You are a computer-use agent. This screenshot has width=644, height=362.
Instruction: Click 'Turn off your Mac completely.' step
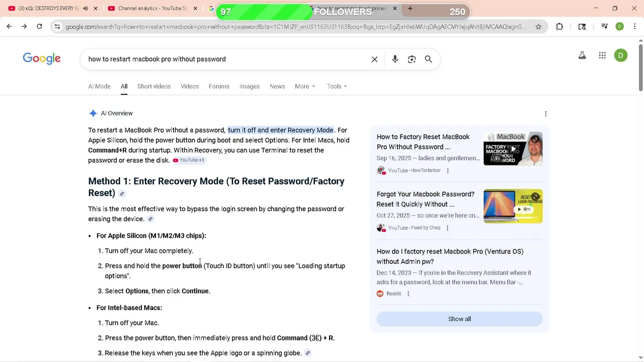tap(149, 251)
